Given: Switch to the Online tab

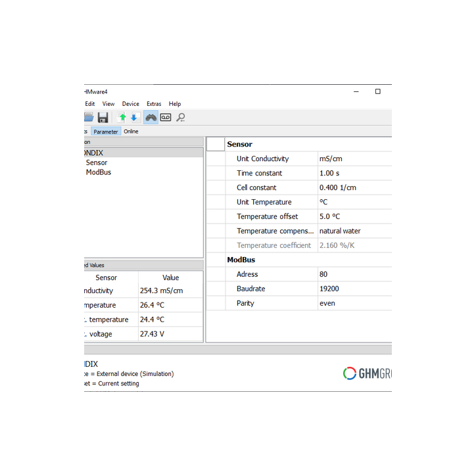Looking at the screenshot, I should [131, 131].
